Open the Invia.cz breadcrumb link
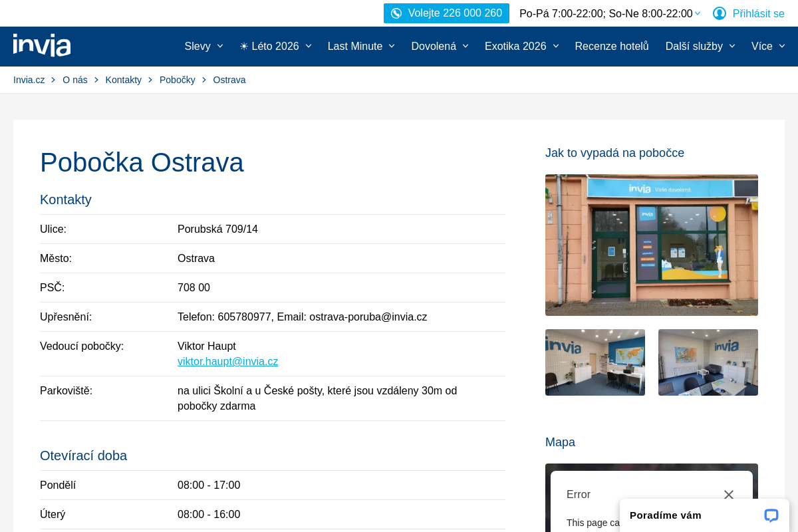This screenshot has width=798, height=532. [29, 79]
